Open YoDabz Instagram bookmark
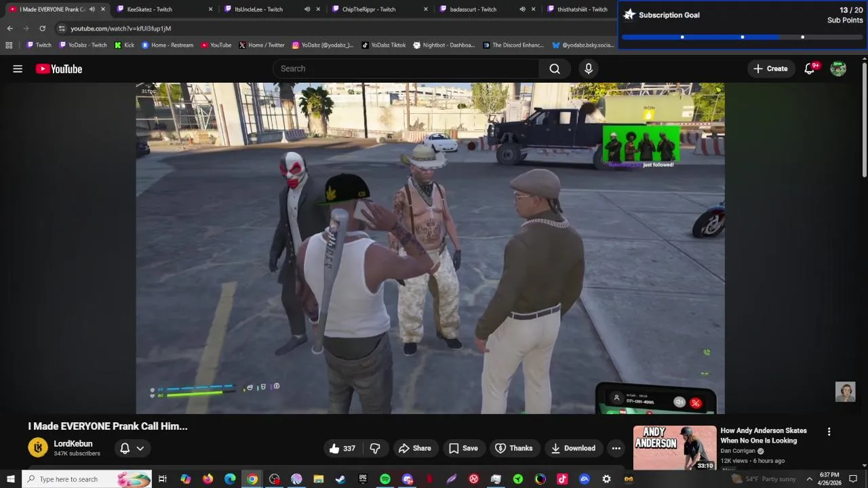The width and height of the screenshot is (868, 488). click(323, 45)
